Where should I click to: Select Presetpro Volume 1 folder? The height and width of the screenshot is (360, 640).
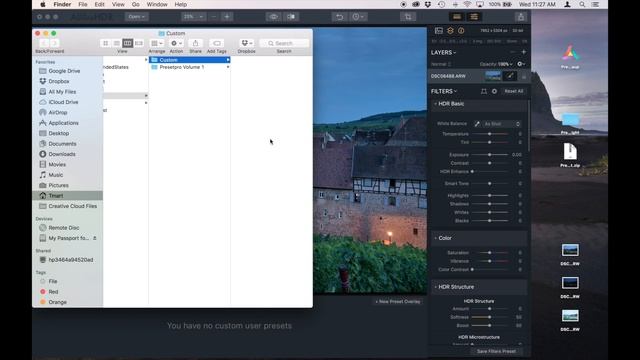[189, 67]
